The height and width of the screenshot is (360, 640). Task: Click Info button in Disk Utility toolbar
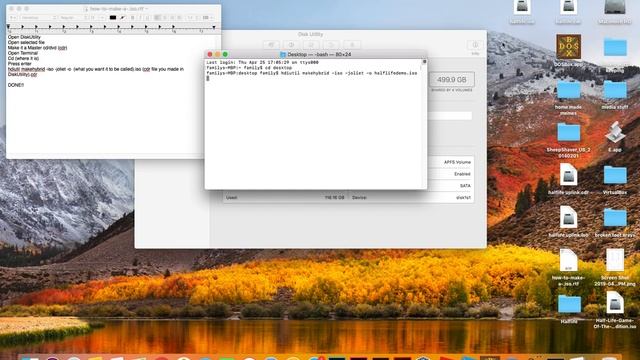475,44
